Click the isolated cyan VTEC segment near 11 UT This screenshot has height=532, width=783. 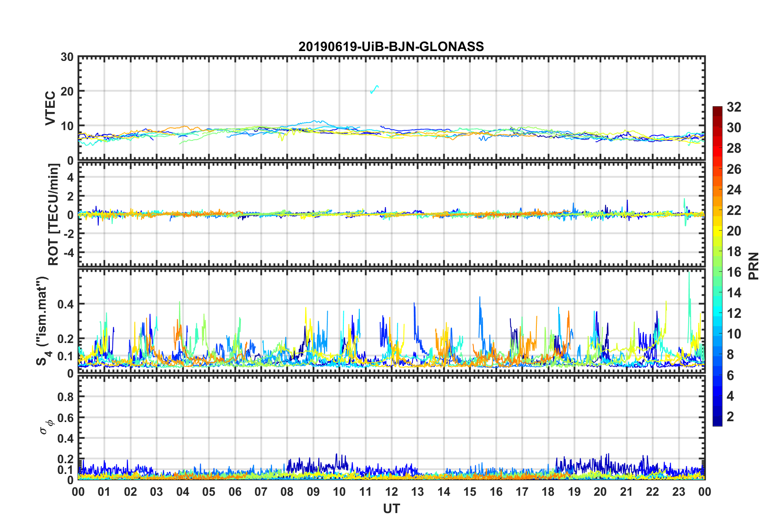coord(374,89)
